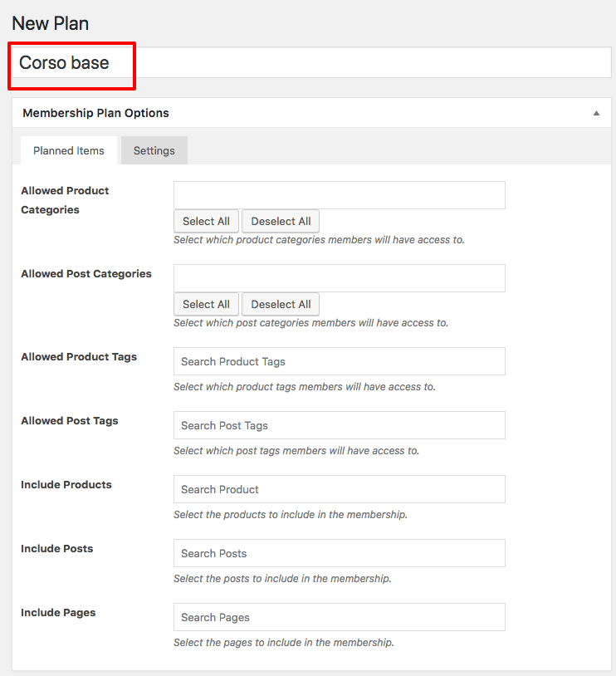
Task: Switch to the Settings tab
Action: [x=154, y=150]
